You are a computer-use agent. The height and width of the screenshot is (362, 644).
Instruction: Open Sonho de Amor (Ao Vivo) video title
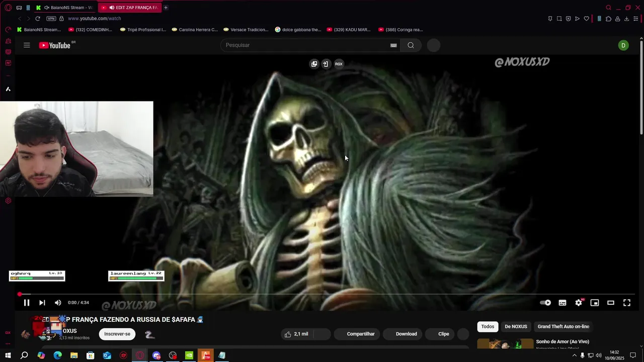coord(562,341)
